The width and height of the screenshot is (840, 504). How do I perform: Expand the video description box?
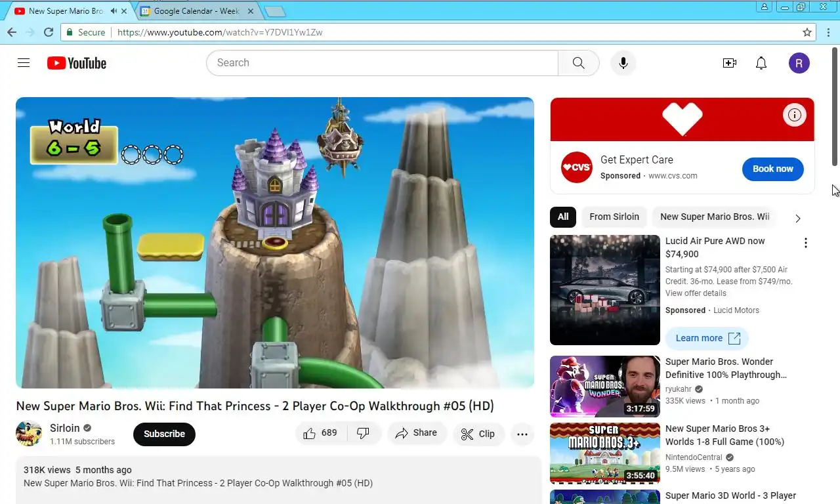pos(279,480)
